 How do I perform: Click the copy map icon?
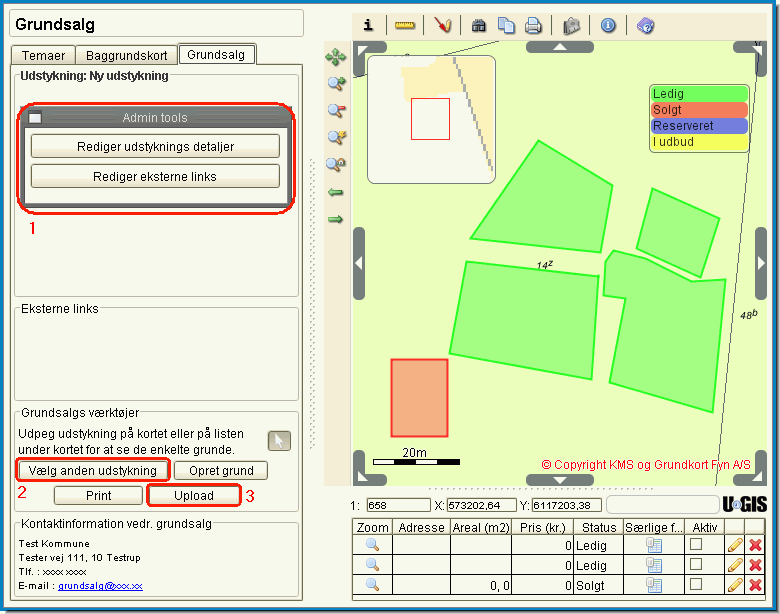click(x=506, y=25)
